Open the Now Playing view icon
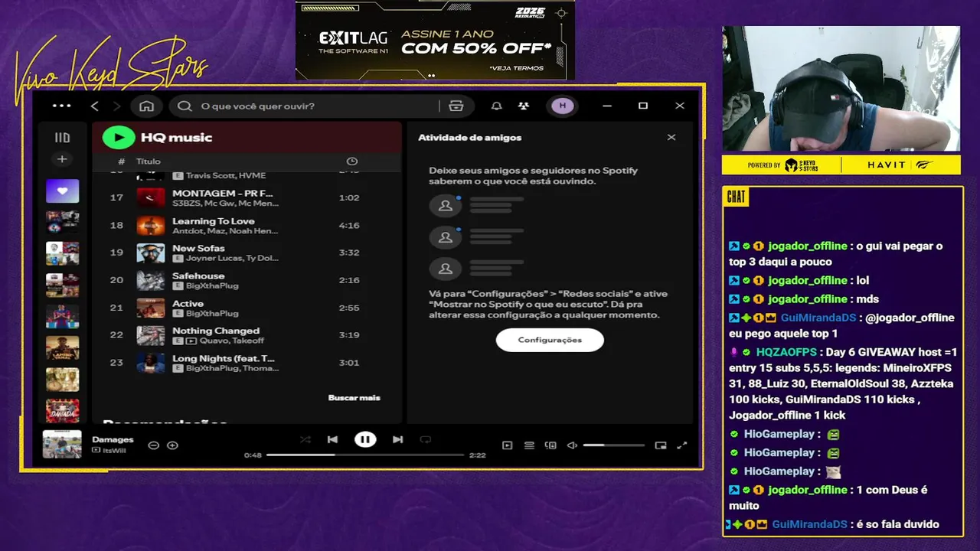This screenshot has height=551, width=980. pyautogui.click(x=507, y=445)
